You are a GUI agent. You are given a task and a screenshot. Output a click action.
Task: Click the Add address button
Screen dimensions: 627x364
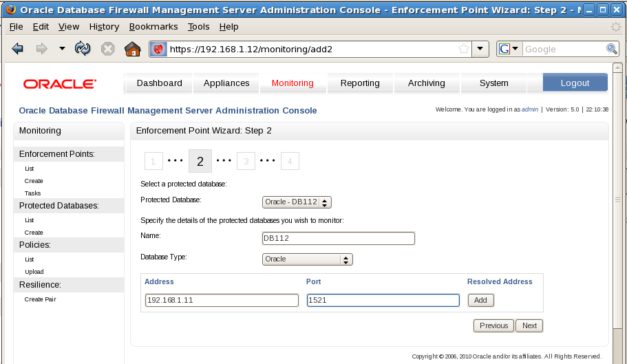480,300
